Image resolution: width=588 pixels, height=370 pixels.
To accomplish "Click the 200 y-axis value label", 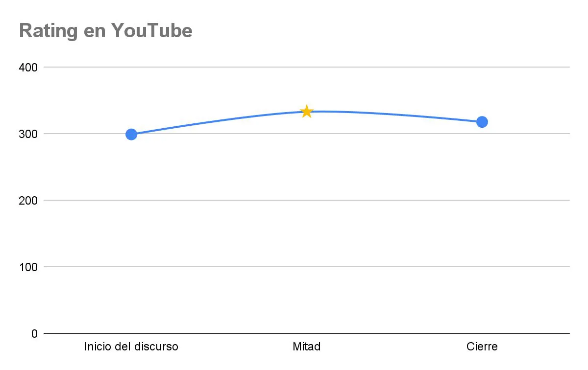I will pos(28,200).
